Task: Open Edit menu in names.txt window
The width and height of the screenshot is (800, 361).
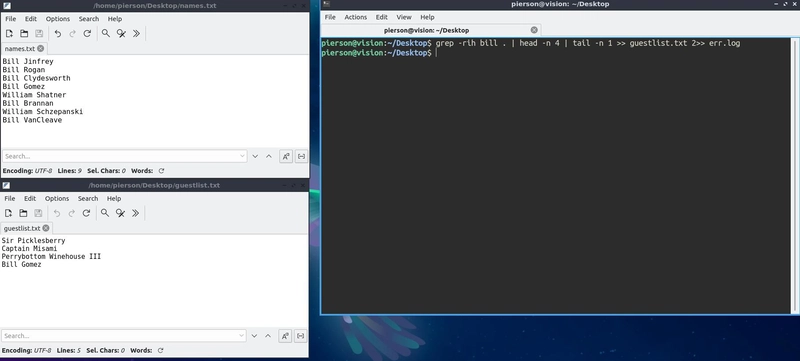Action: (31, 19)
